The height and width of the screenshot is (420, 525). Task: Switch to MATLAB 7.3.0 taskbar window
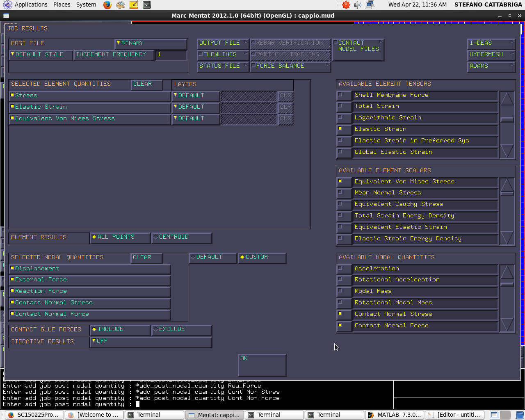pos(394,415)
